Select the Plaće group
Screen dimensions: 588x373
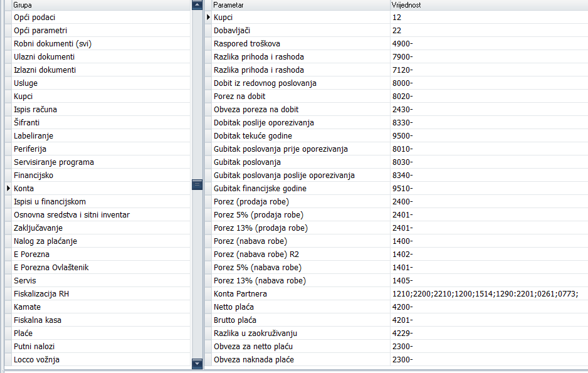pyautogui.click(x=23, y=333)
